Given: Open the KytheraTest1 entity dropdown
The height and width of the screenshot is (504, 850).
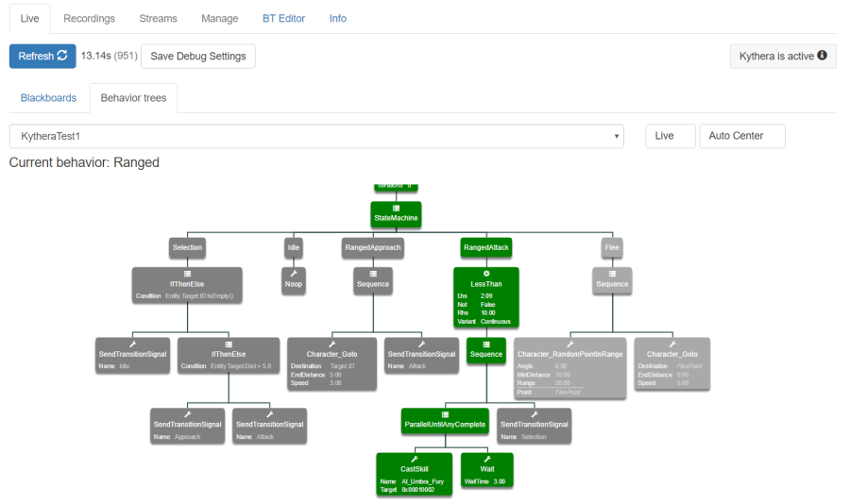Looking at the screenshot, I should point(316,136).
